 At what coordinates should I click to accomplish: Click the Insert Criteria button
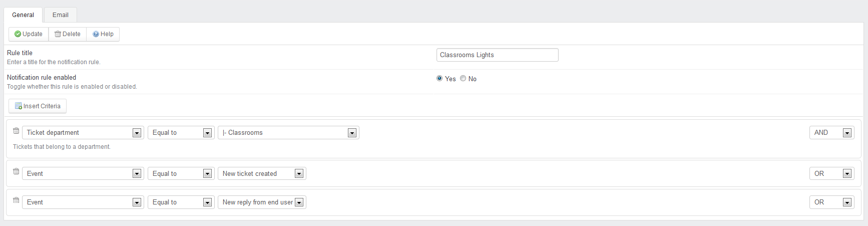click(38, 106)
